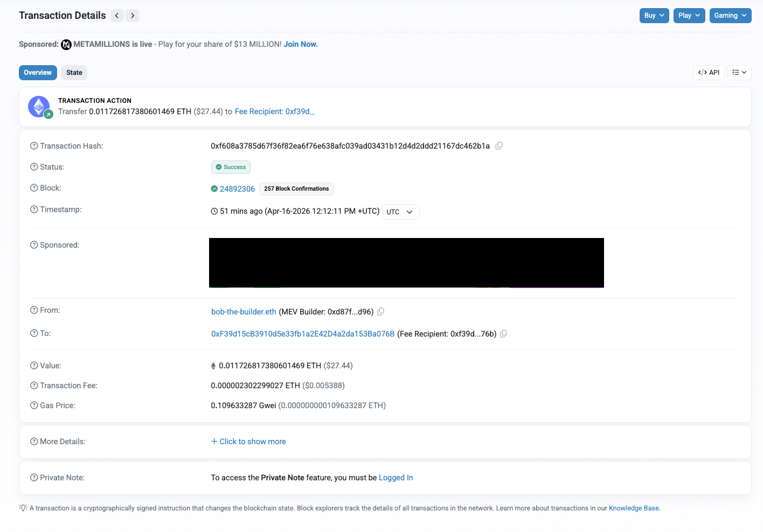763x532 pixels.
Task: Click help icon beside To
Action: coord(34,333)
